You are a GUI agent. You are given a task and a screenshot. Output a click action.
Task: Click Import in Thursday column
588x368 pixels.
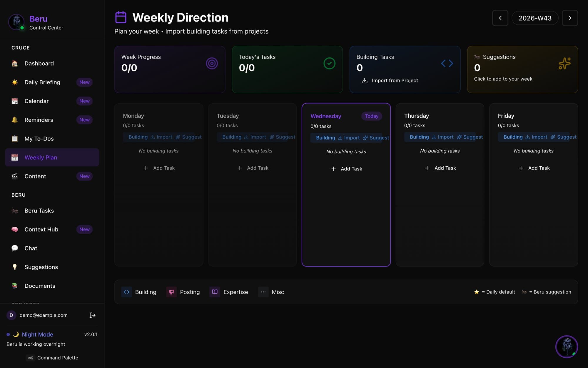pos(443,137)
